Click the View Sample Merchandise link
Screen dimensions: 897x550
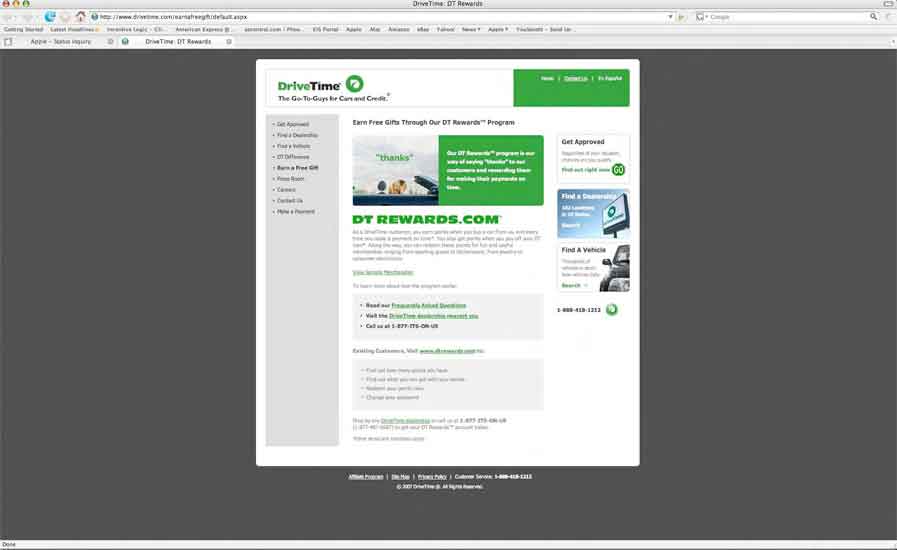click(383, 272)
